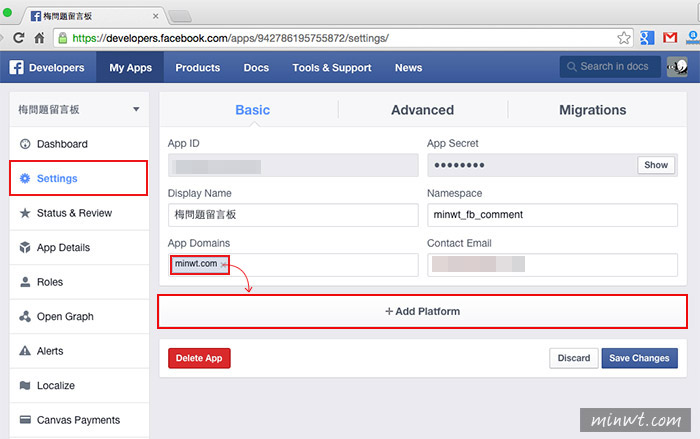Viewport: 700px width, 439px height.
Task: Click the Developers header link
Action: [56, 67]
